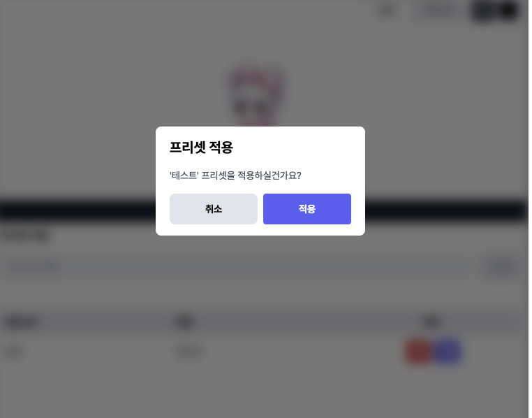Click the blurred second cell of the table row
The image size is (532, 418).
pyautogui.click(x=190, y=352)
